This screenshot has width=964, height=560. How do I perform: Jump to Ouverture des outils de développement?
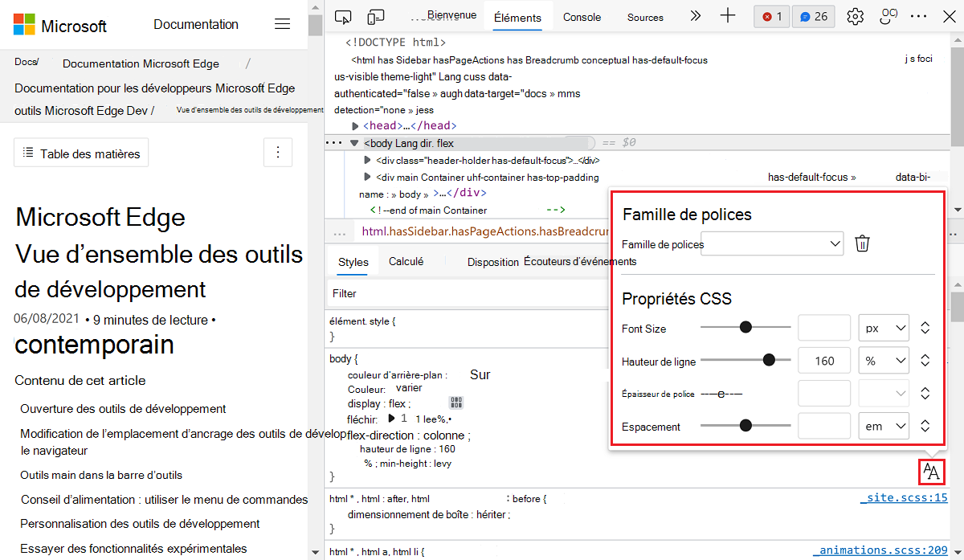[x=123, y=409]
